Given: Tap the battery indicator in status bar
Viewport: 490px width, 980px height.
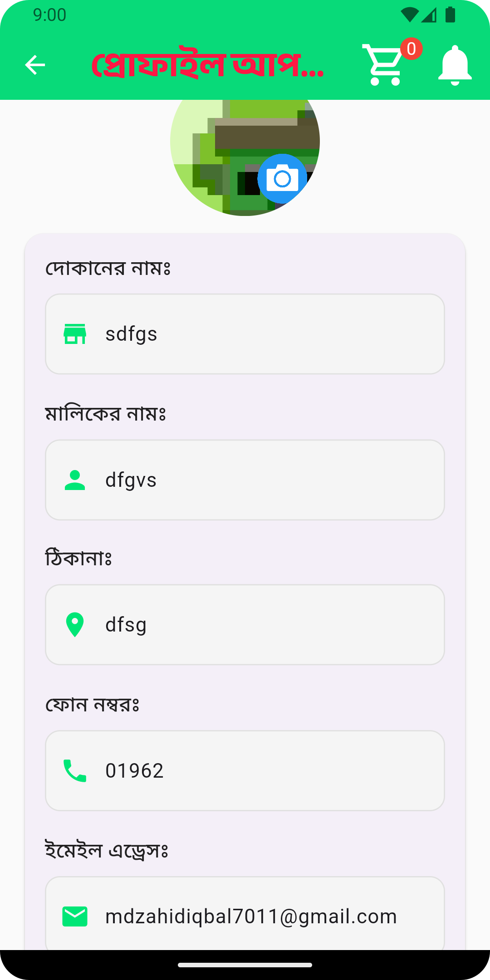Looking at the screenshot, I should coord(450,15).
